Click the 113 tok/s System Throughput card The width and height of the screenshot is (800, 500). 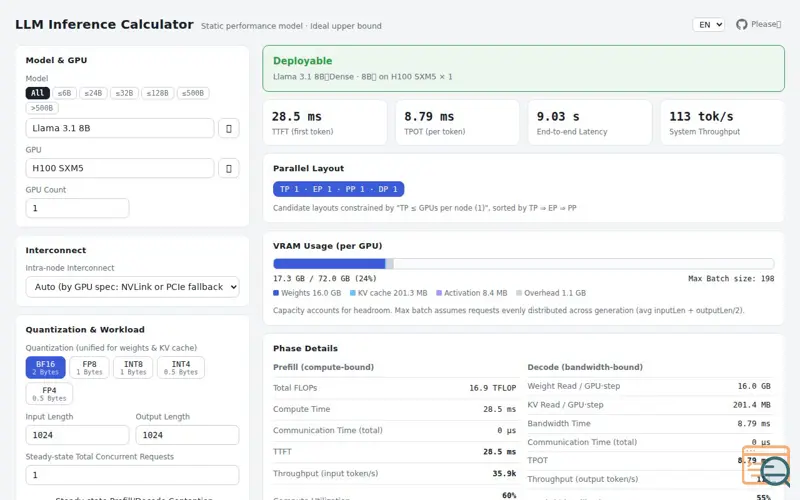click(722, 122)
